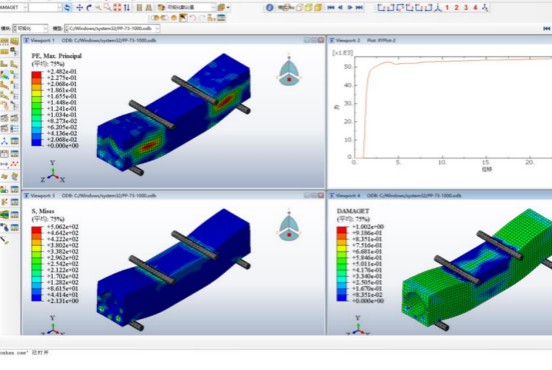Click the Auto-Fit View icon
Screen dimensions: 552x370
tap(117, 7)
